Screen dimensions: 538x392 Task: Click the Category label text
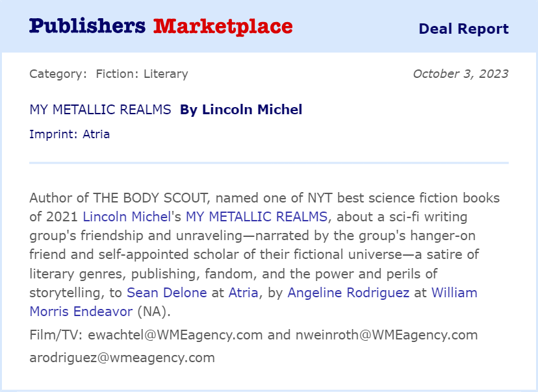pyautogui.click(x=58, y=74)
